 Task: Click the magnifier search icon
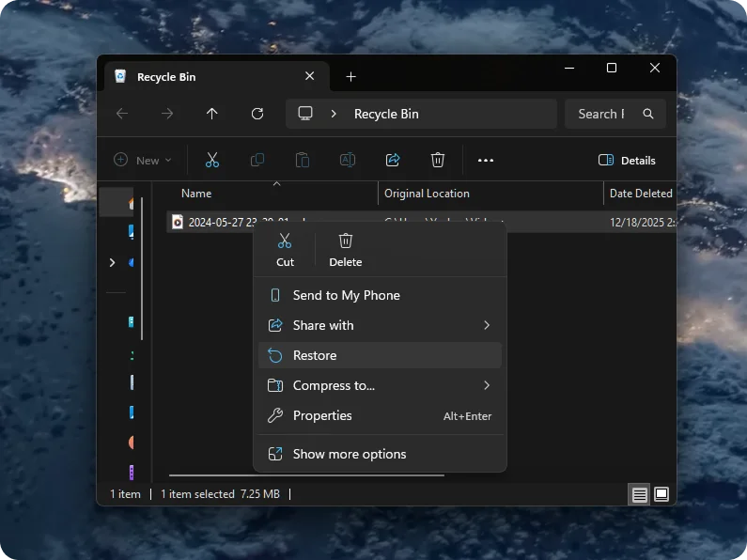click(x=648, y=114)
